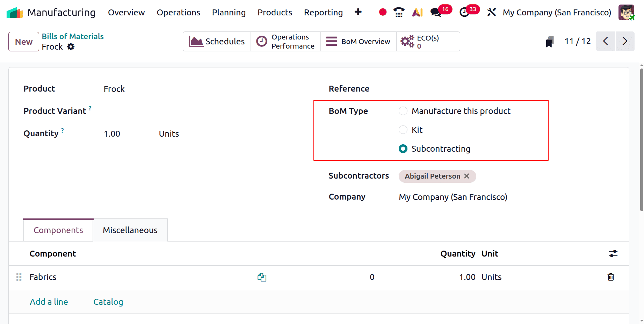644x324 pixels.
Task: Go to the next record arrow
Action: [x=625, y=41]
